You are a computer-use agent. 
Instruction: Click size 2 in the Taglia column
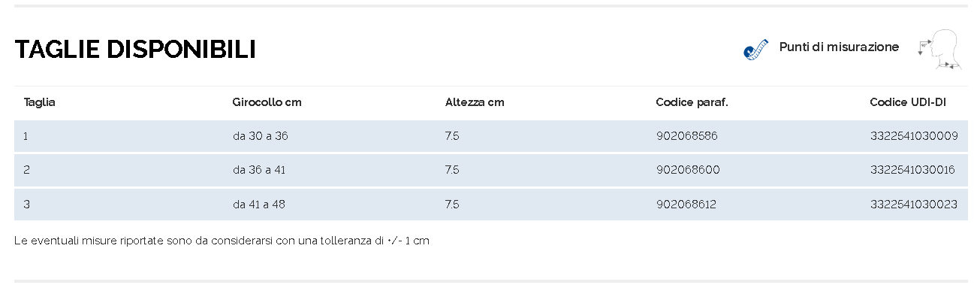point(26,170)
